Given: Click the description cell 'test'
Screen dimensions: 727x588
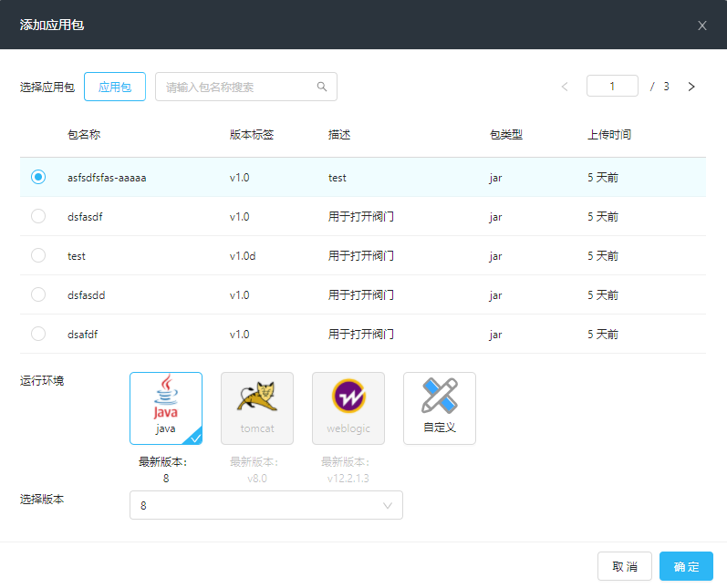Looking at the screenshot, I should coord(338,178).
